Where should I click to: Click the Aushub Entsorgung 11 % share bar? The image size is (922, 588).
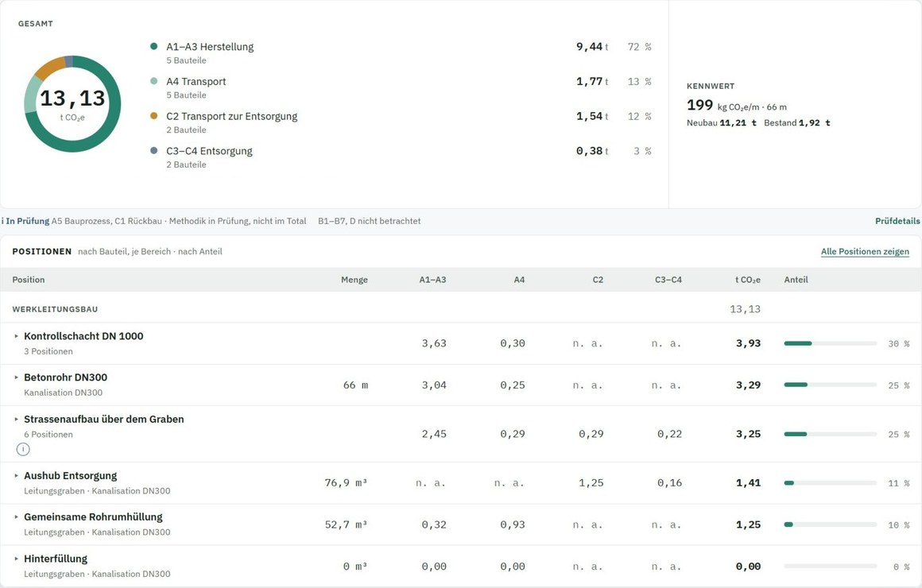point(831,483)
